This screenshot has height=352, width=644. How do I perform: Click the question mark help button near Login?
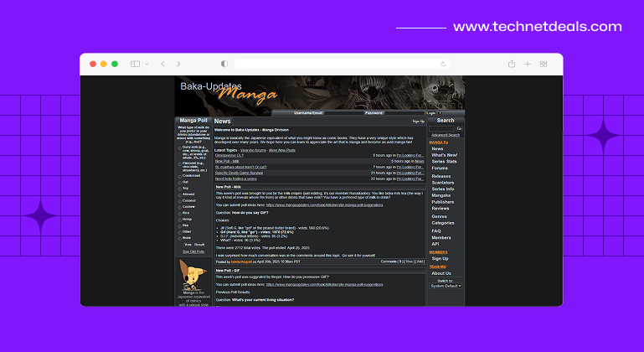tap(440, 112)
